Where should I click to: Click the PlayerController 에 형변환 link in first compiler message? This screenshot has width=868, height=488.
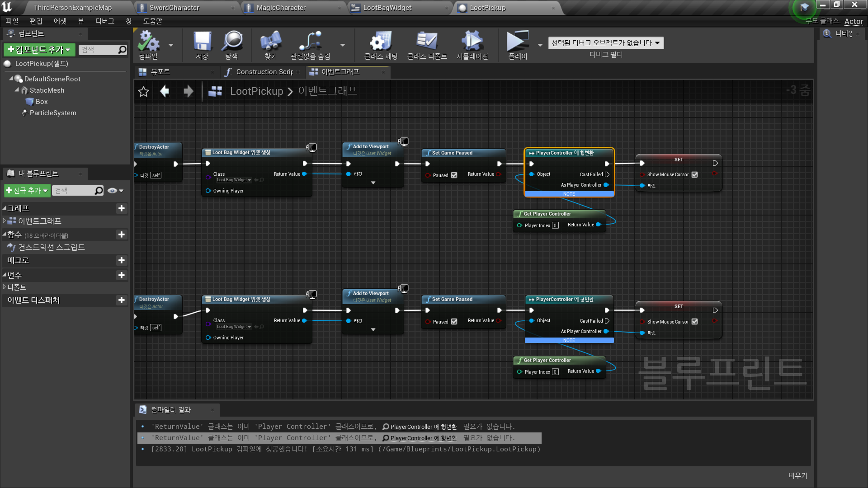click(x=423, y=427)
